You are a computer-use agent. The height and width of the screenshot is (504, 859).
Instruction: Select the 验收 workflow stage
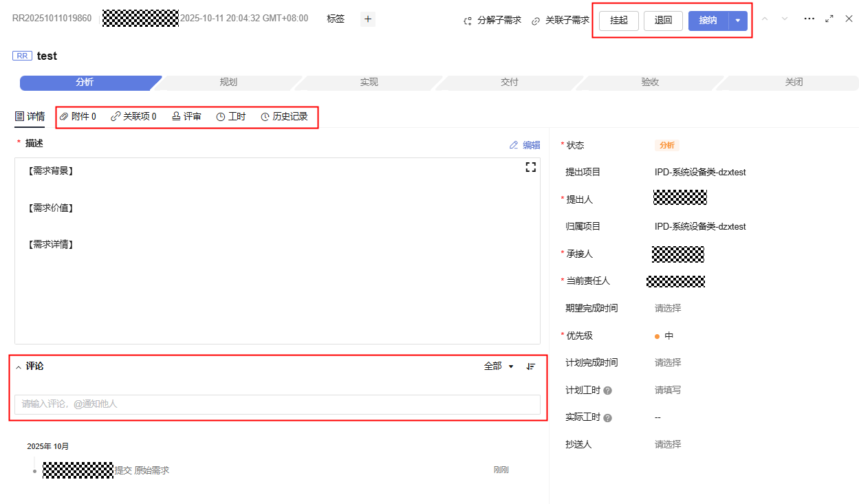pyautogui.click(x=650, y=83)
